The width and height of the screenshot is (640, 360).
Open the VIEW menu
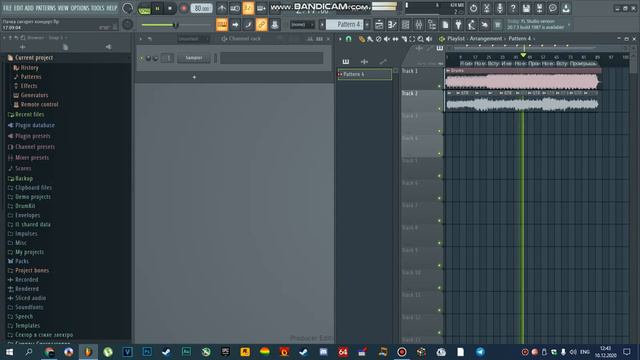63,8
